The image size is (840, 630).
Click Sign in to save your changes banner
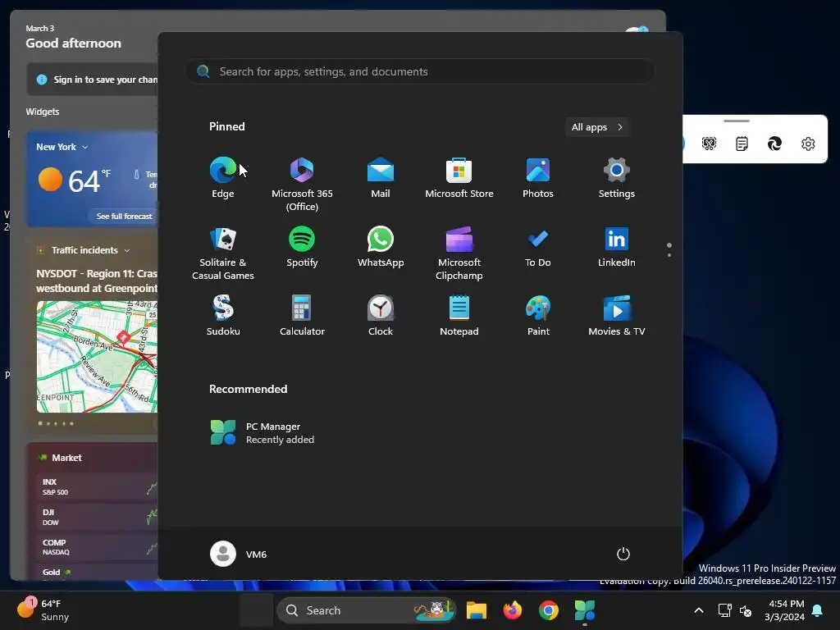(x=92, y=80)
